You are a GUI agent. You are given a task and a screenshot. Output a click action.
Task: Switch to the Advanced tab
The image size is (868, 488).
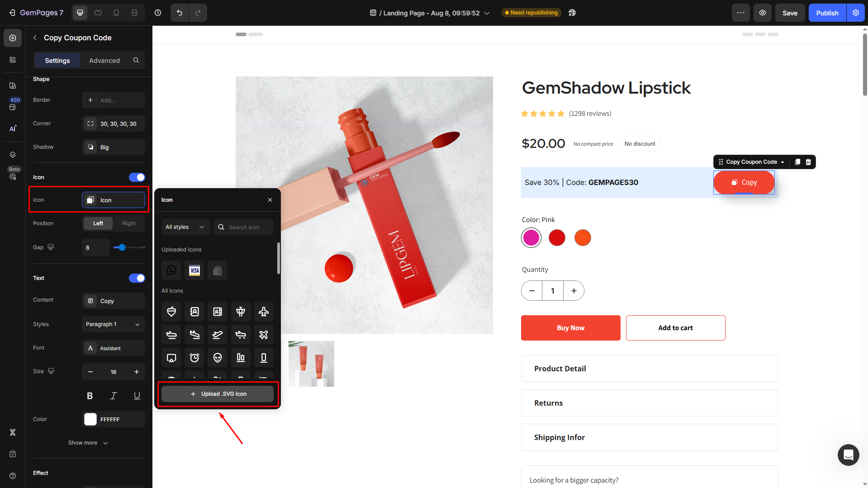pos(104,61)
